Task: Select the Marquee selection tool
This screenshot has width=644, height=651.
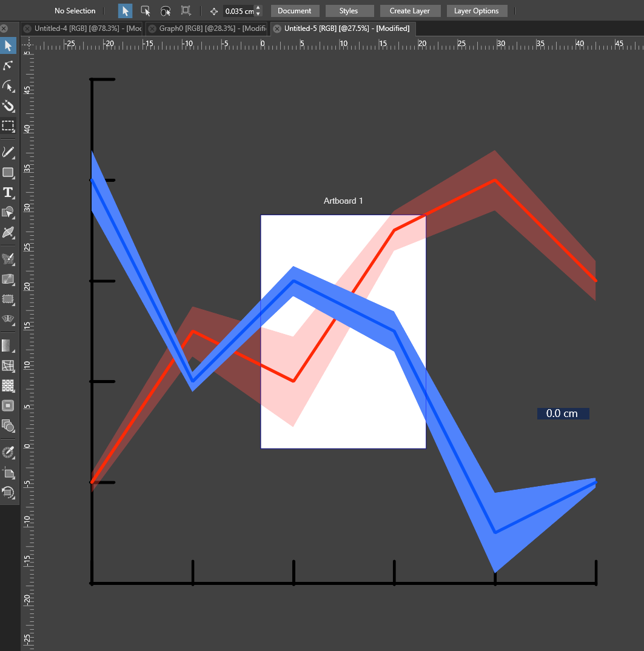Action: 8,126
